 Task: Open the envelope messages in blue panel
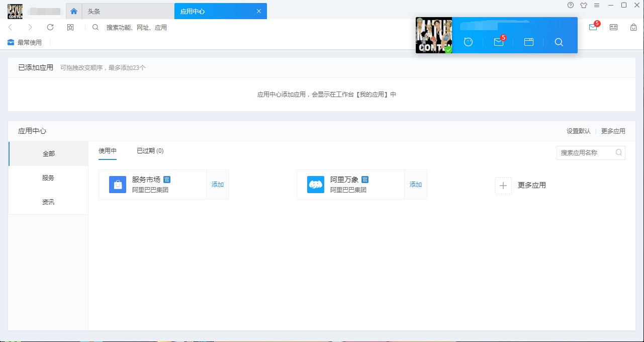point(499,42)
